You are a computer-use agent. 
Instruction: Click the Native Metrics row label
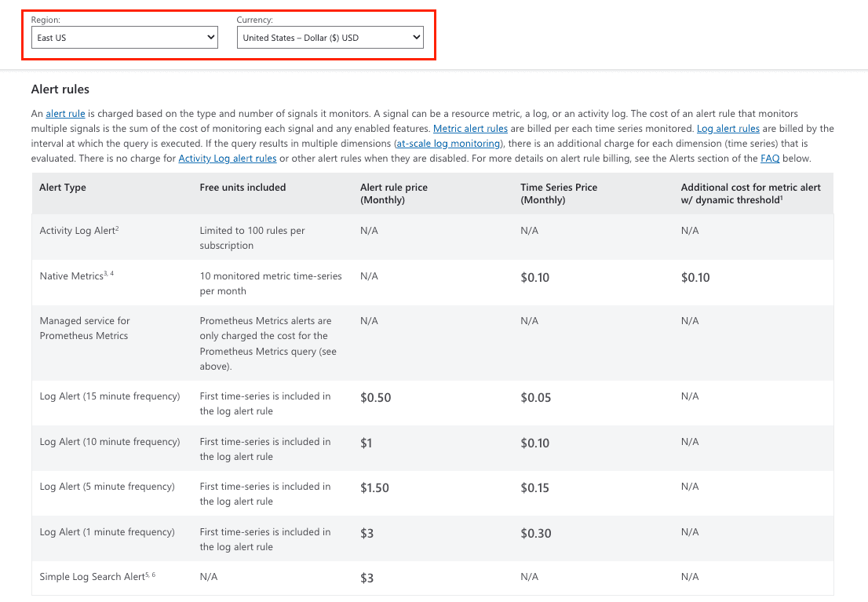[76, 276]
